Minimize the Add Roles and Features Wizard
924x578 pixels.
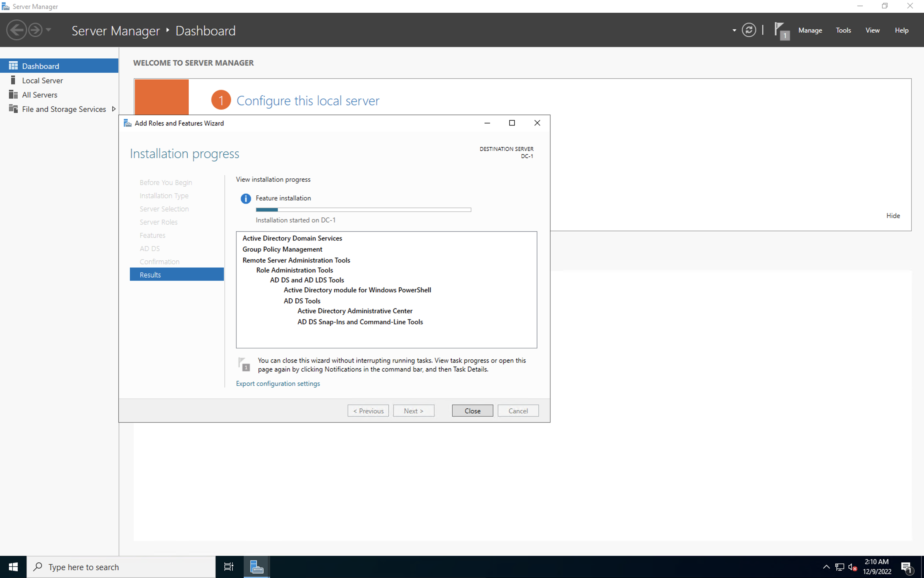point(487,123)
